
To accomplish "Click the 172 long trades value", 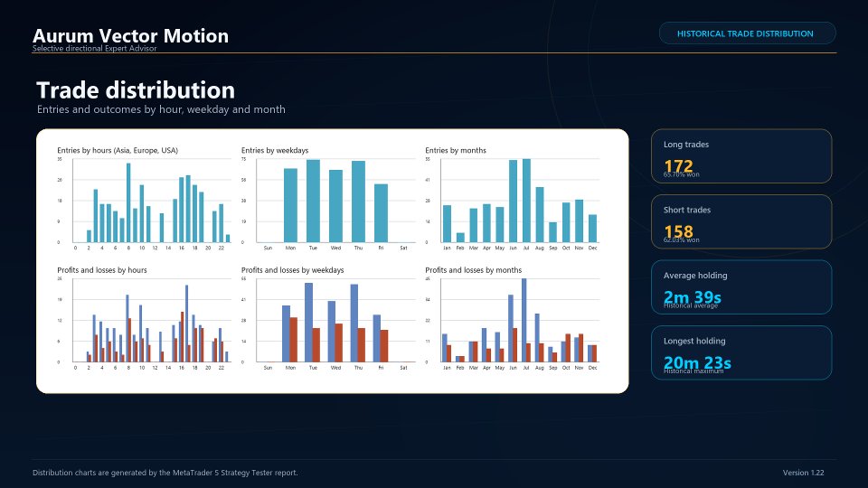I will click(x=678, y=166).
